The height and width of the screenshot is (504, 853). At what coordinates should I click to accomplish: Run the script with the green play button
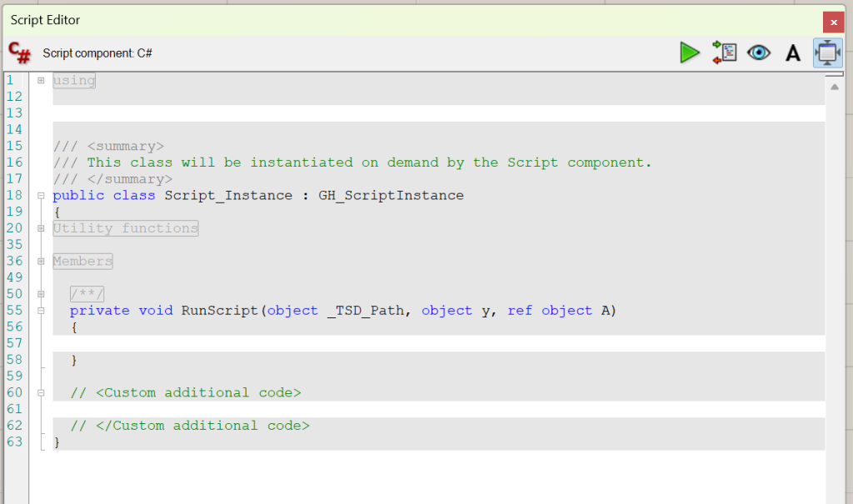[689, 52]
